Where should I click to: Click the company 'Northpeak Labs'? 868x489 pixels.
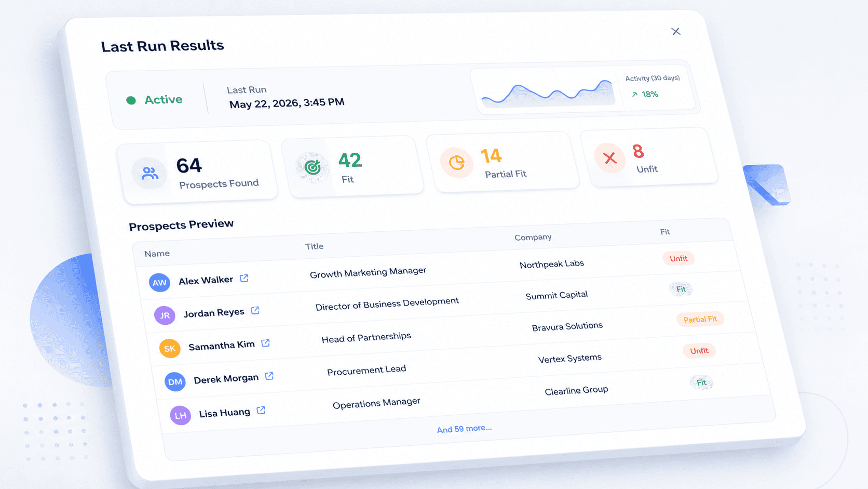pos(552,264)
